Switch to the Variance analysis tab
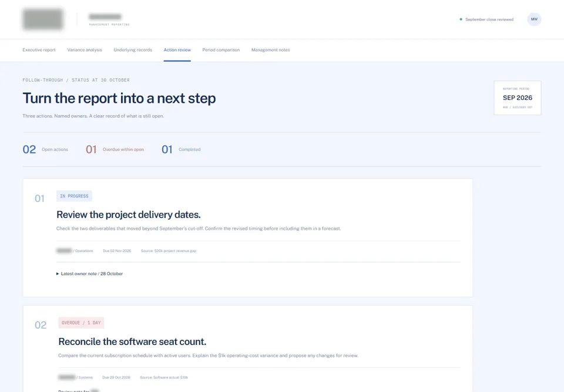564x392 pixels. [x=85, y=50]
